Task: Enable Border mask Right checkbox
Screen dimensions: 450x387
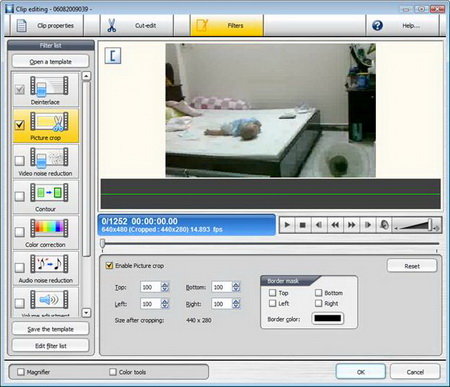Action: (319, 303)
